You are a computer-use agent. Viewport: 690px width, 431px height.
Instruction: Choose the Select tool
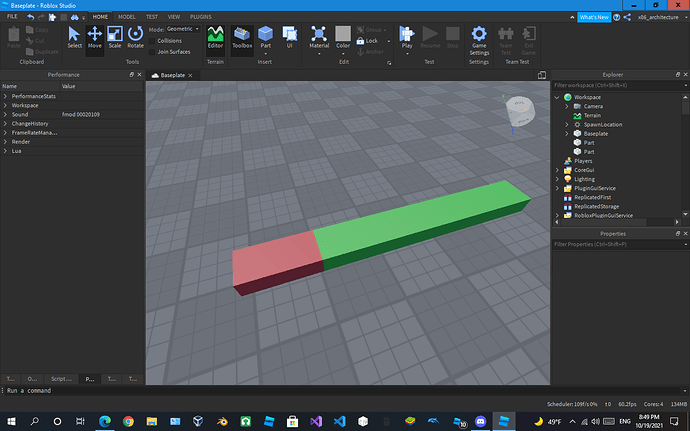point(74,37)
